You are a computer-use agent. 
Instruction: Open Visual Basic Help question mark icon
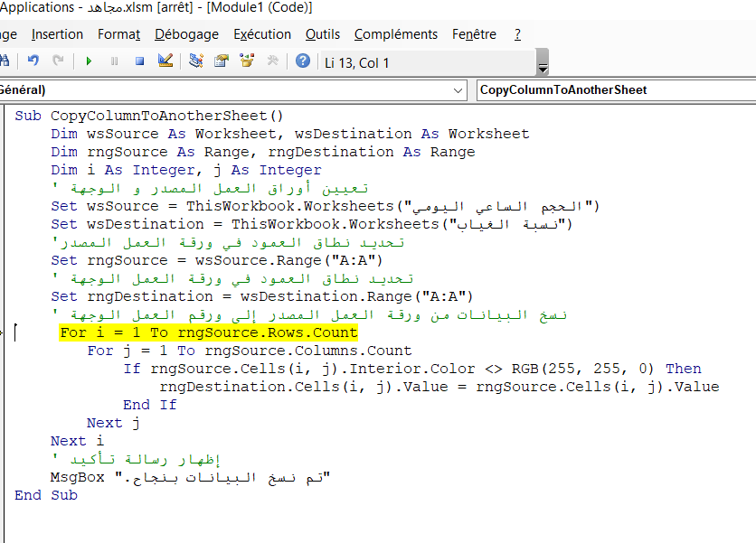coord(303,61)
